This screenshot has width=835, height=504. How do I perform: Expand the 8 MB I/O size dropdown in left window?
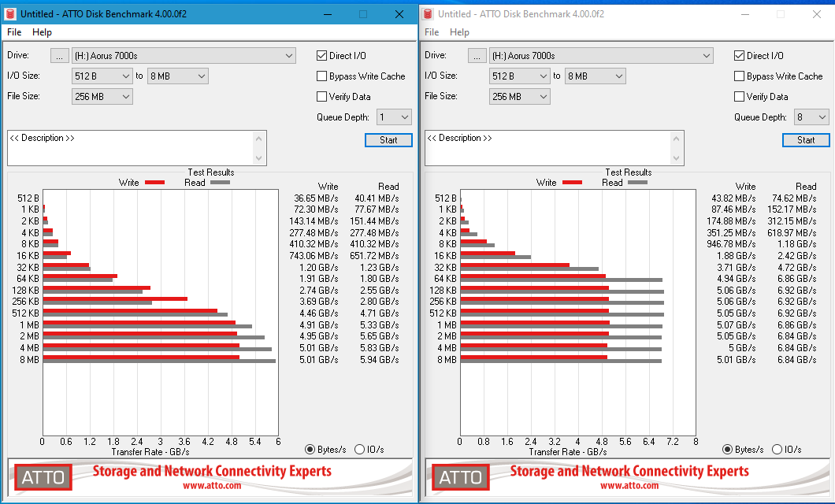(178, 76)
